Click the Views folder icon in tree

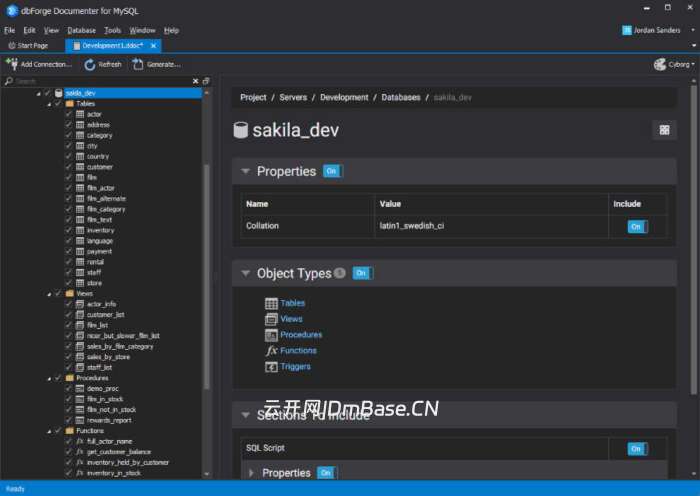(70, 293)
